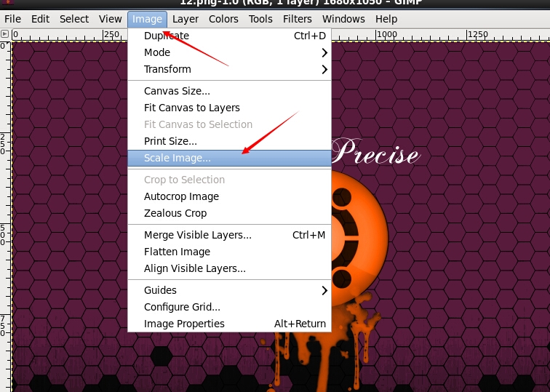Open Configure Grid... dialog
The image size is (550, 392).
pos(229,308)
